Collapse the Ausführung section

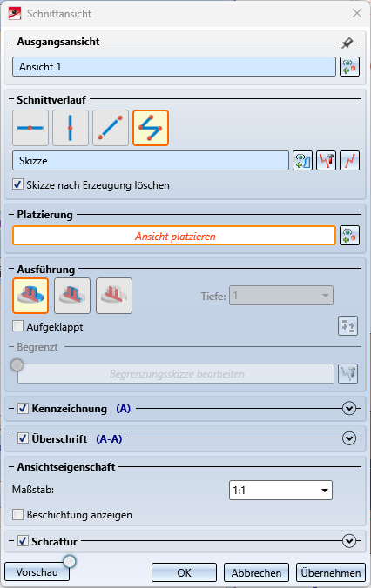click(x=11, y=269)
